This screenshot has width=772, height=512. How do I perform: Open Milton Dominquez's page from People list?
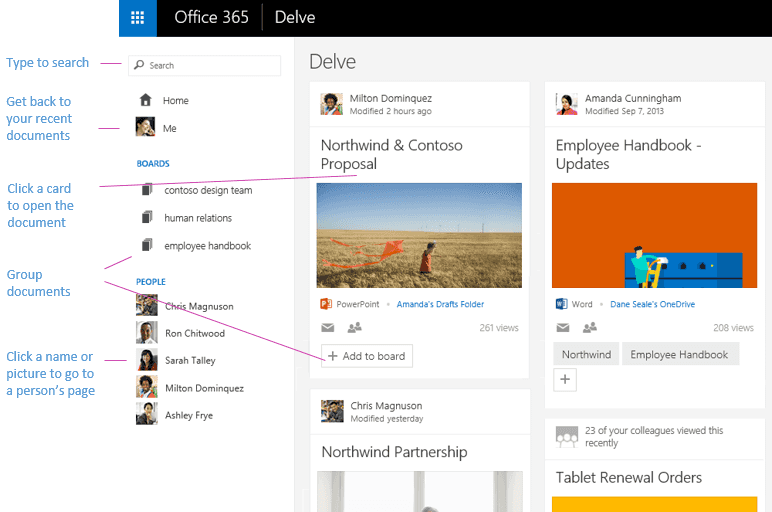pyautogui.click(x=204, y=388)
